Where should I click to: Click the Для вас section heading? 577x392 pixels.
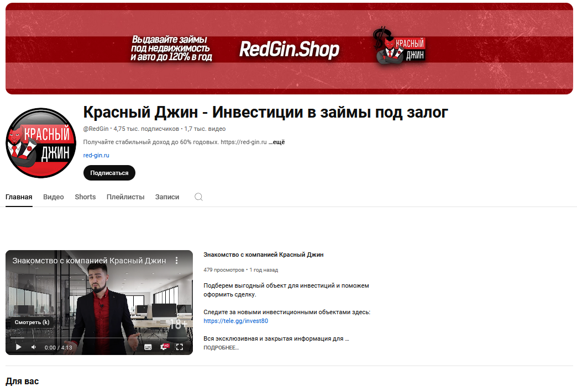[22, 382]
